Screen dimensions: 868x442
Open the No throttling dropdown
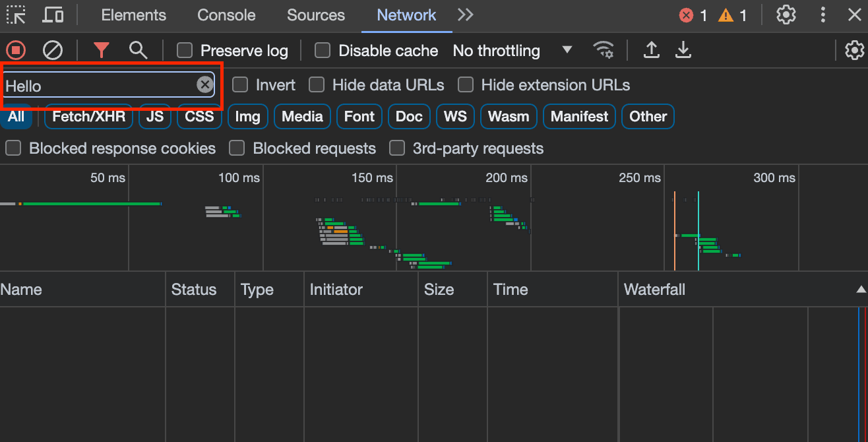tap(508, 50)
